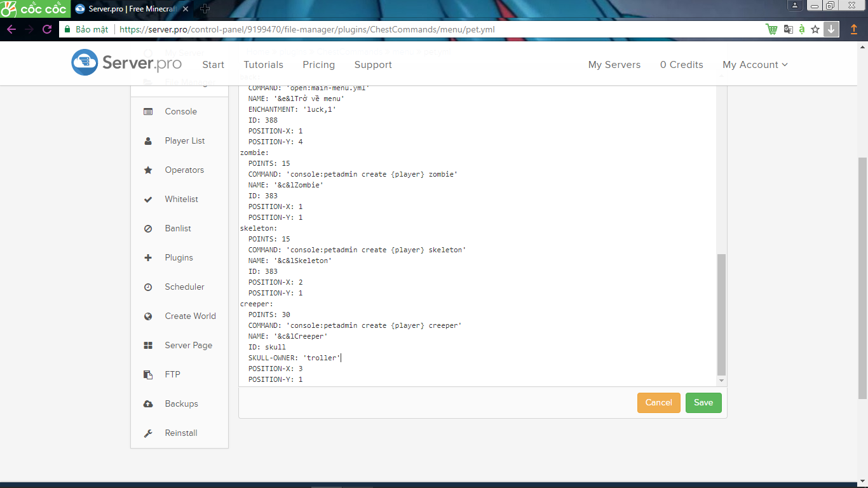Click the file editor scrollbar thumb
Image resolution: width=868 pixels, height=488 pixels.
tap(721, 315)
